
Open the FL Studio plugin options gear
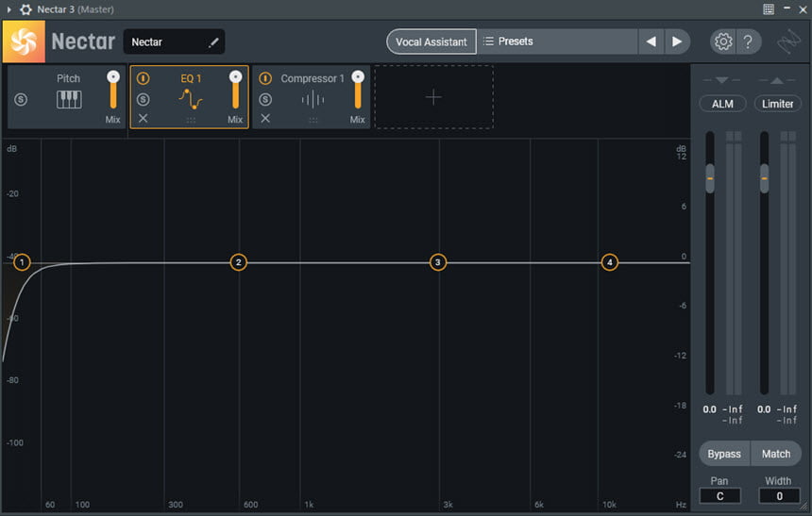25,9
